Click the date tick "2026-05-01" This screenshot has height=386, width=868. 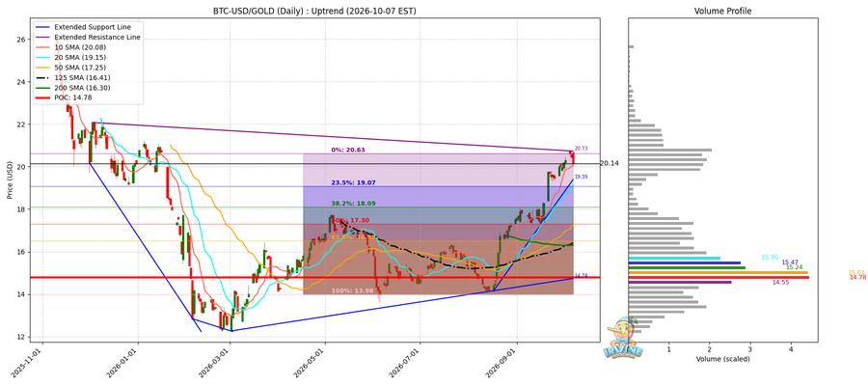point(311,363)
